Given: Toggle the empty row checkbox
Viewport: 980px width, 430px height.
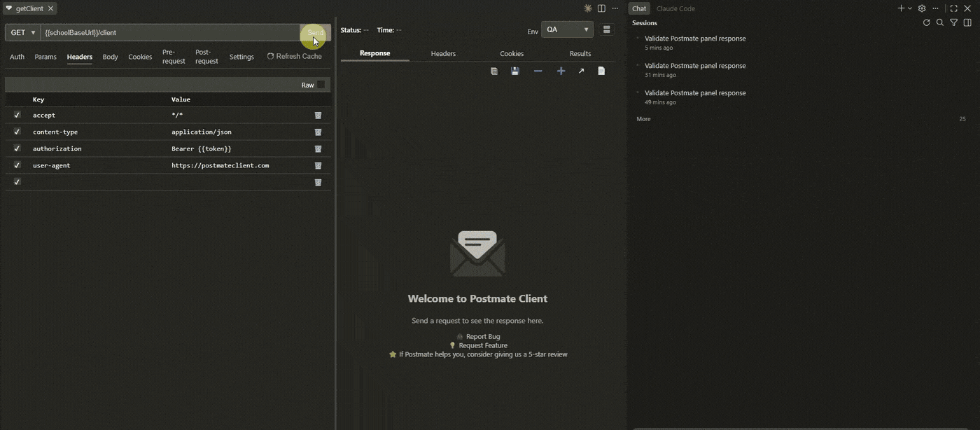Looking at the screenshot, I should coord(17,182).
